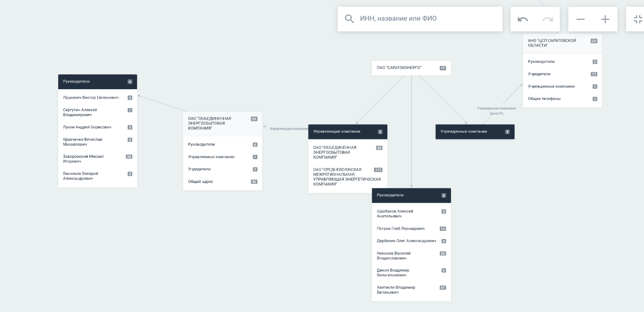
Task: Zoom in with the plus button
Action: [605, 19]
